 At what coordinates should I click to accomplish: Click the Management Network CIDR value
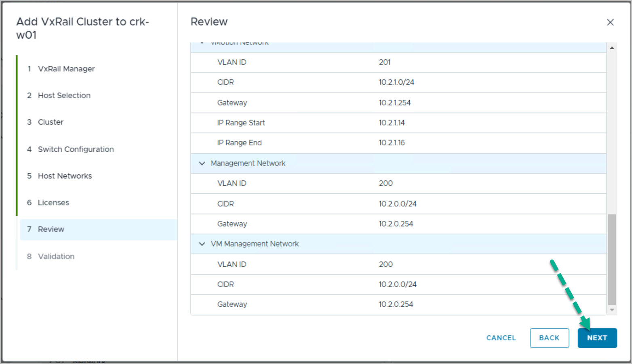pyautogui.click(x=397, y=204)
